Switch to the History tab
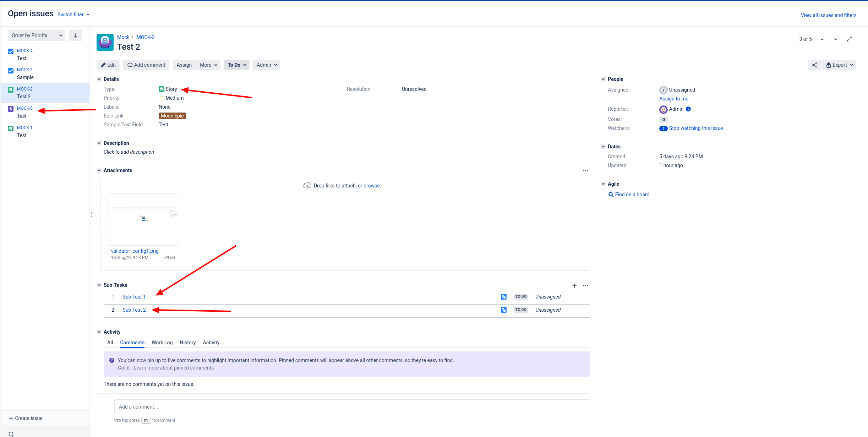 pyautogui.click(x=187, y=343)
